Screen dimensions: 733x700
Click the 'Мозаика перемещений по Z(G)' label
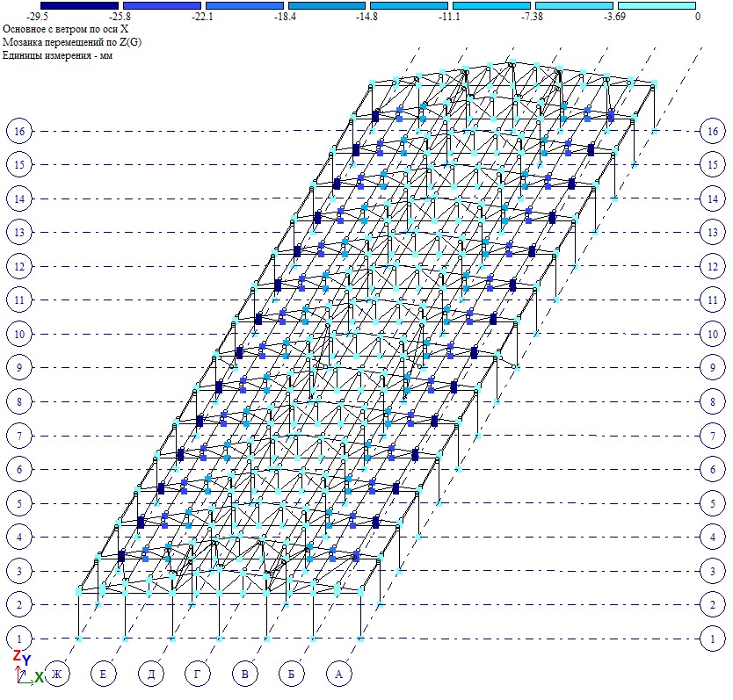(x=72, y=41)
